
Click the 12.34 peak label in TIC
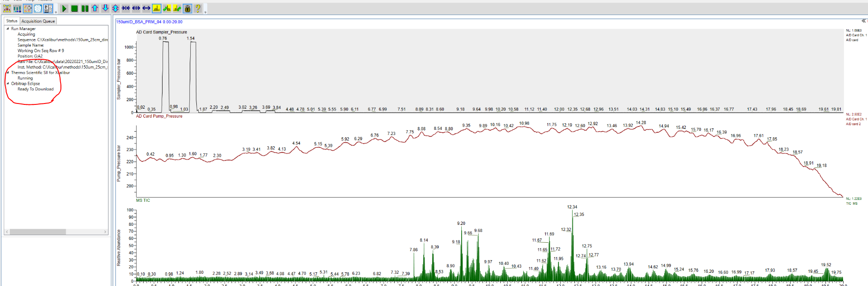572,207
